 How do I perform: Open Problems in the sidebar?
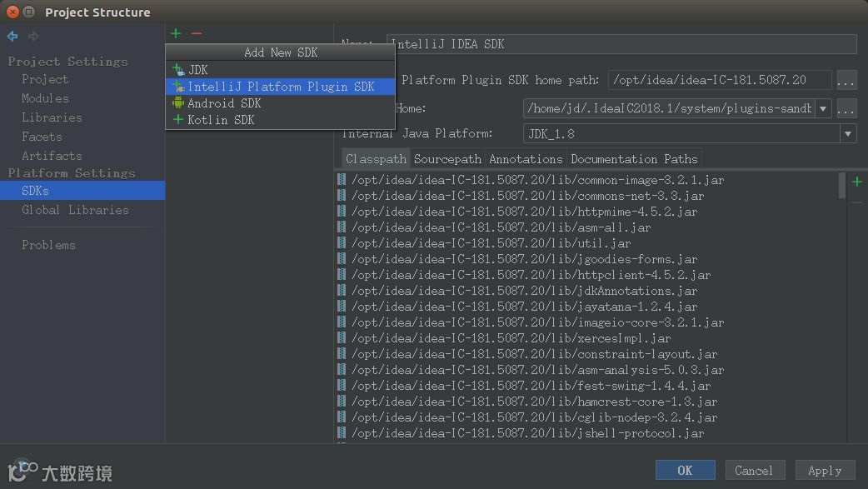[x=48, y=245]
